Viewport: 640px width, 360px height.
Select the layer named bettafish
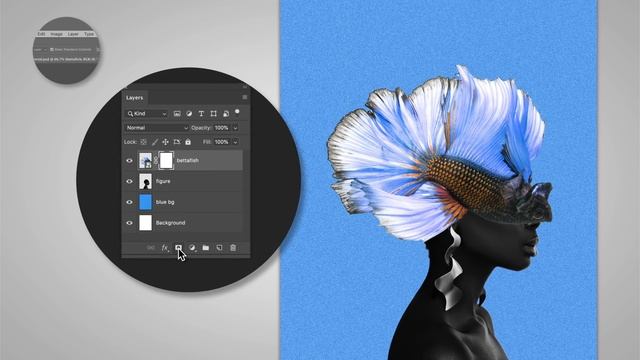[x=188, y=160]
